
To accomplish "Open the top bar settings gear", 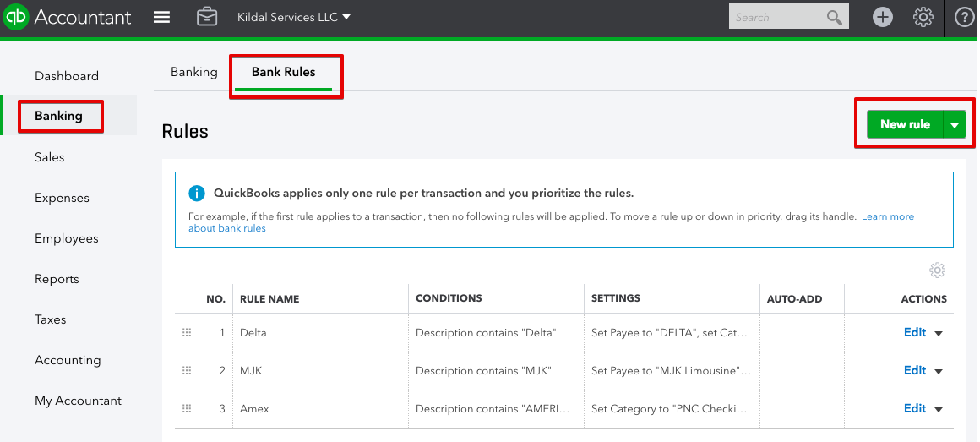I will tap(923, 17).
